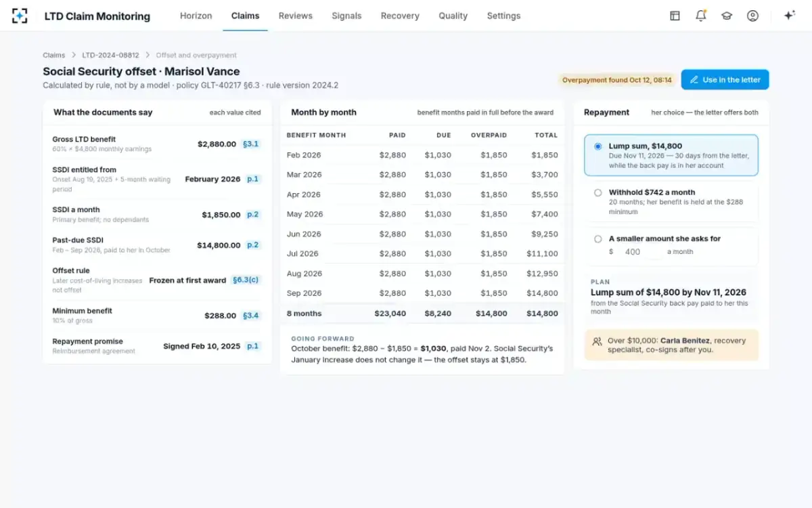
Task: Click the $2,880.00 gross benefit value
Action: (x=217, y=144)
